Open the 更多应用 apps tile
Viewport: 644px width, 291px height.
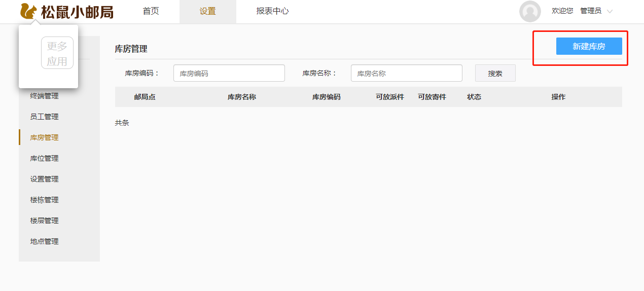[57, 53]
